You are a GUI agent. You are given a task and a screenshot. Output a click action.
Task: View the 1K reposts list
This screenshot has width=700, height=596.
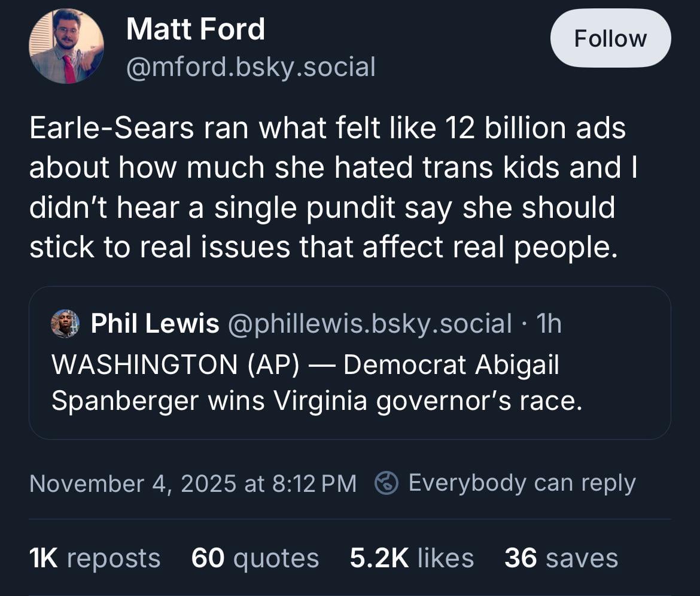95,558
